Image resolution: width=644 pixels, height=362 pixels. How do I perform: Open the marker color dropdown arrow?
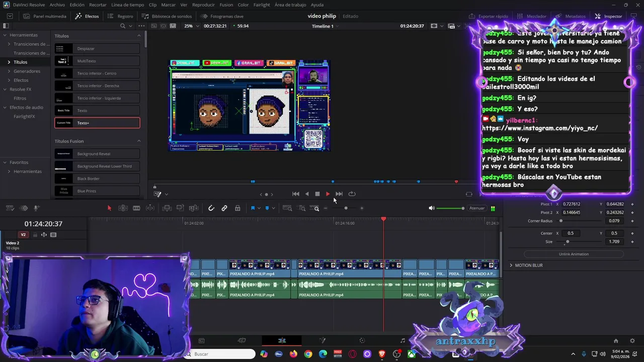coord(273,208)
